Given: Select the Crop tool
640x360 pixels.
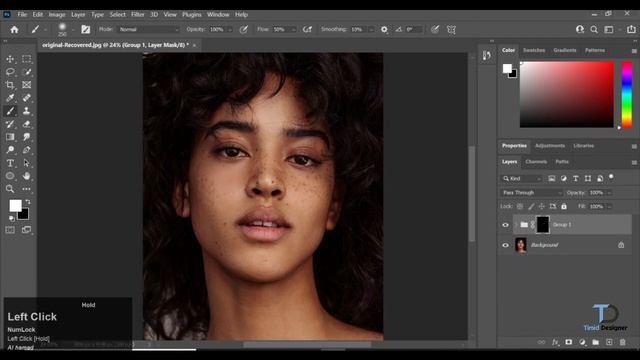Looking at the screenshot, I should [x=10, y=85].
